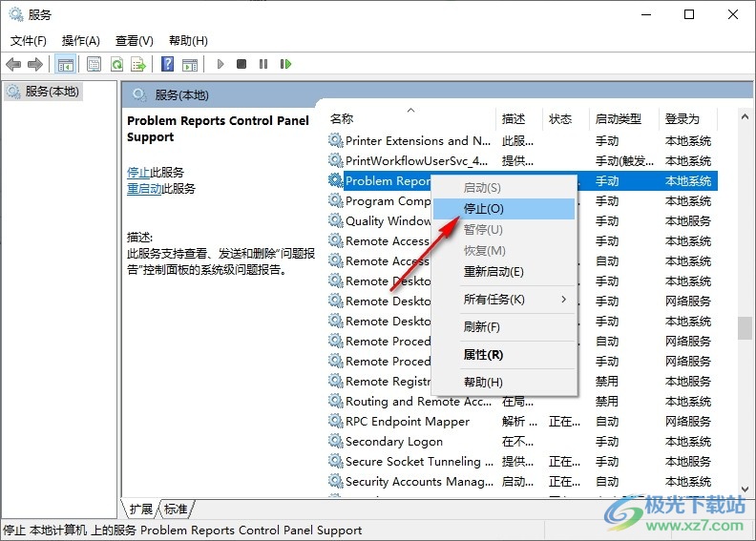The width and height of the screenshot is (756, 541).
Task: Click the Start Service play icon
Action: 220,64
